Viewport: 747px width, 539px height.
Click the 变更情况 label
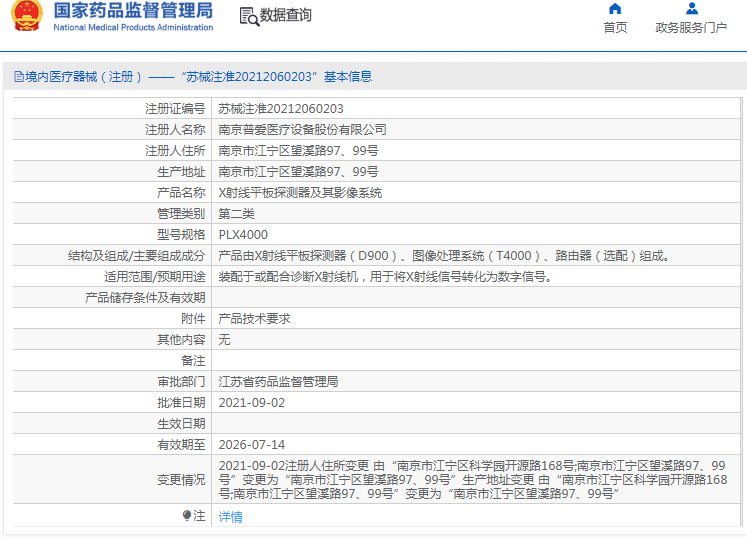pos(181,480)
